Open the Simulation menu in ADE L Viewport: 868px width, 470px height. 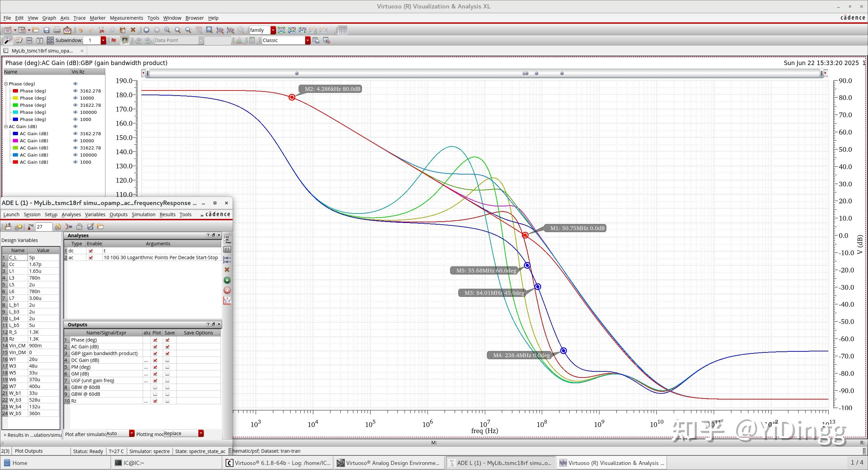point(143,214)
